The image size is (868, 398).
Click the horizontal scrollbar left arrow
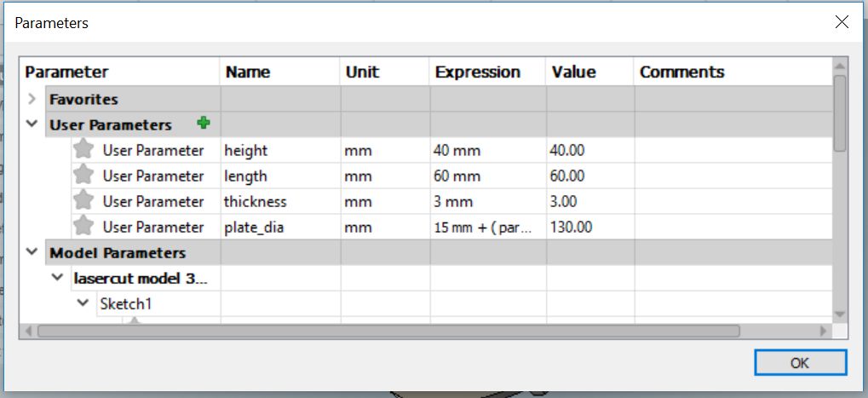click(28, 331)
